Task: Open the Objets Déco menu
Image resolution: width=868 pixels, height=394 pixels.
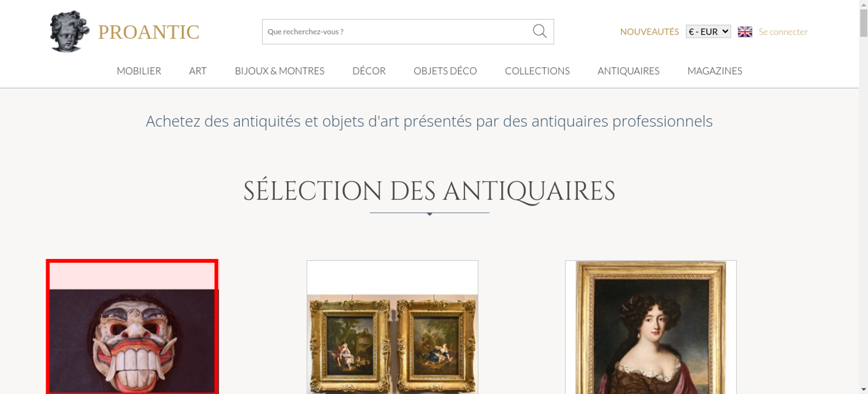Action: pos(445,71)
